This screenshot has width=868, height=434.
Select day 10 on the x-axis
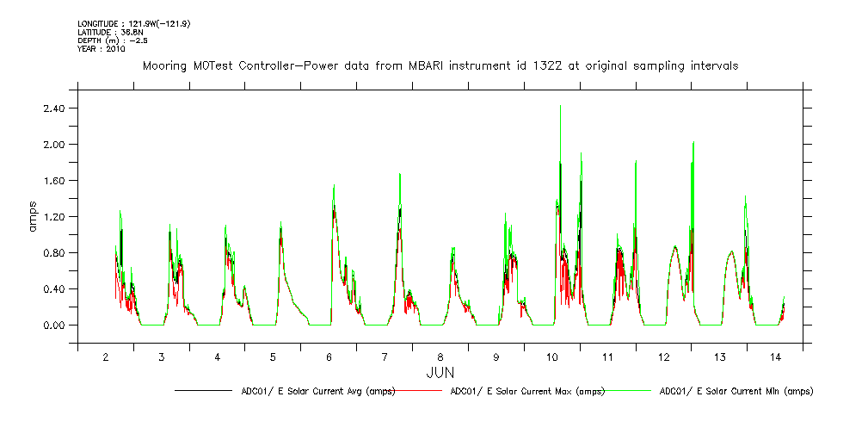click(552, 356)
